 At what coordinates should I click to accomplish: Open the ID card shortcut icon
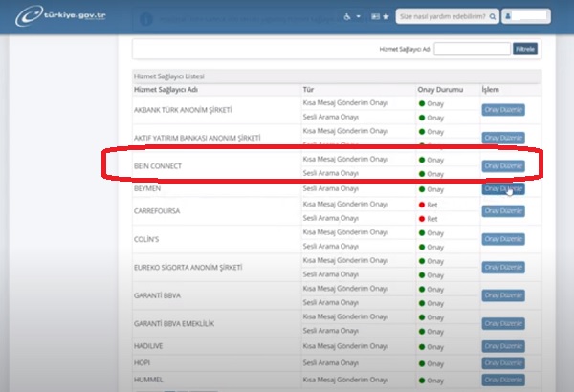coord(376,16)
